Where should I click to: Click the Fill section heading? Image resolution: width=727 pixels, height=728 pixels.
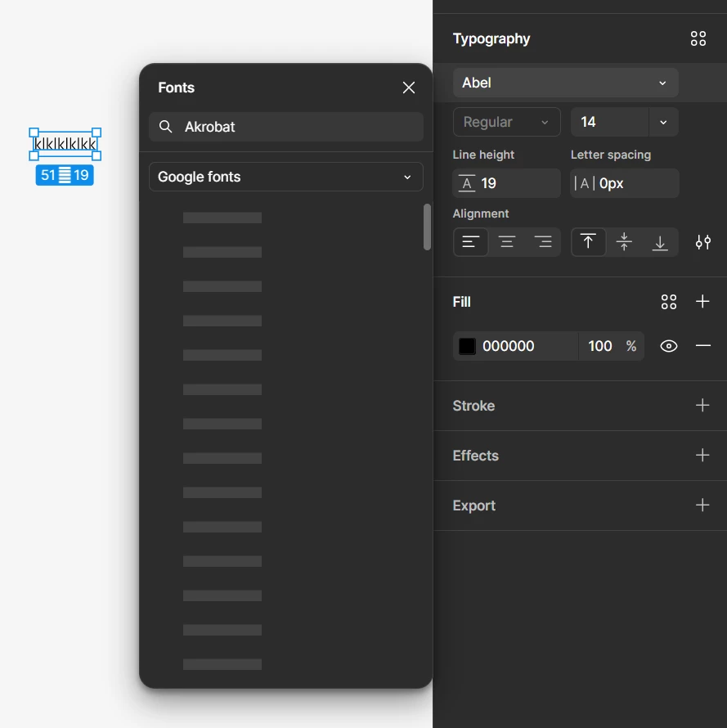click(x=461, y=302)
